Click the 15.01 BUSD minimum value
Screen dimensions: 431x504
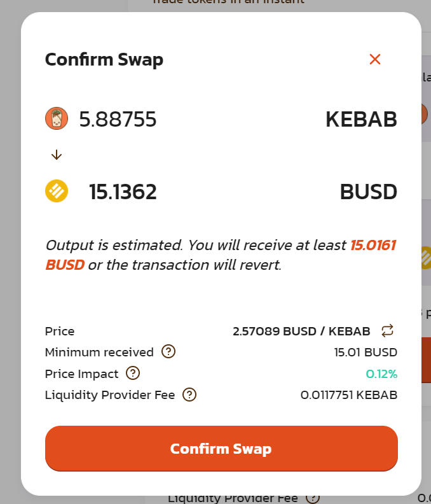(x=366, y=352)
